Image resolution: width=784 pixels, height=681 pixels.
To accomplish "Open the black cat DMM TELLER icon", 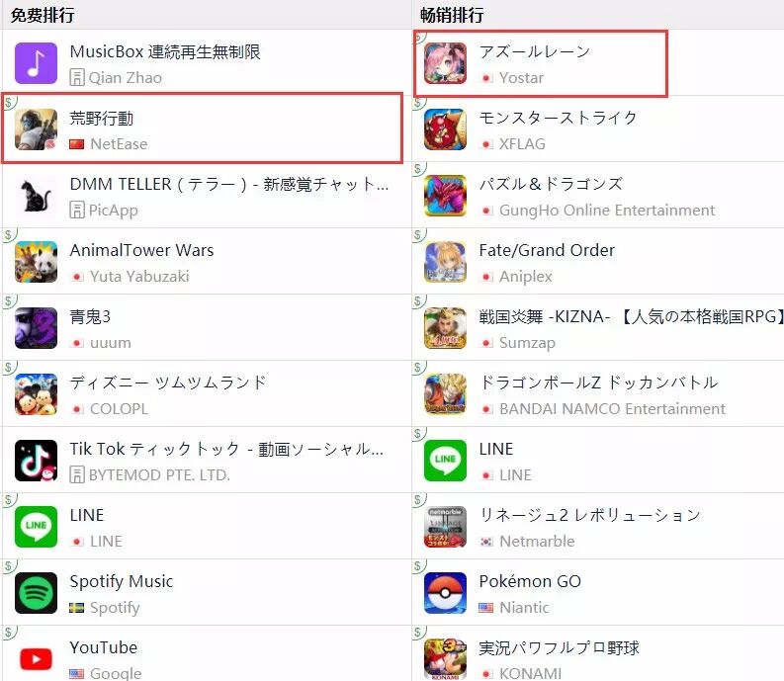I will 36,196.
